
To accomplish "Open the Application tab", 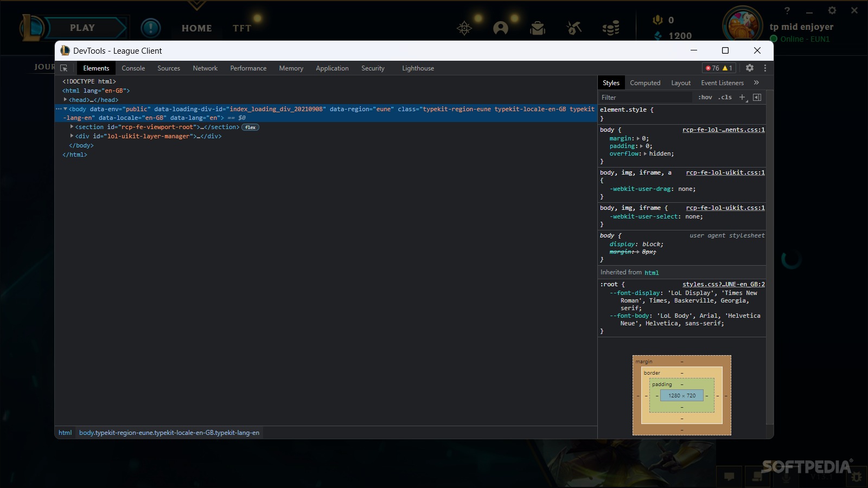I will pos(332,68).
